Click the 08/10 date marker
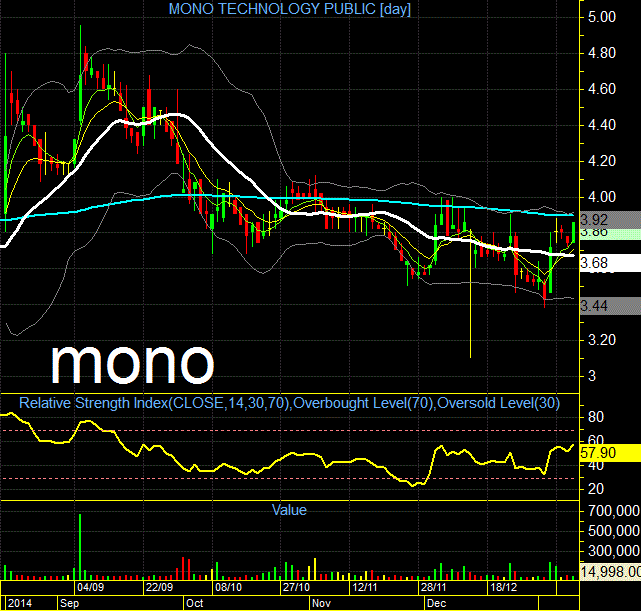Image resolution: width=641 pixels, height=611 pixels. [229, 587]
